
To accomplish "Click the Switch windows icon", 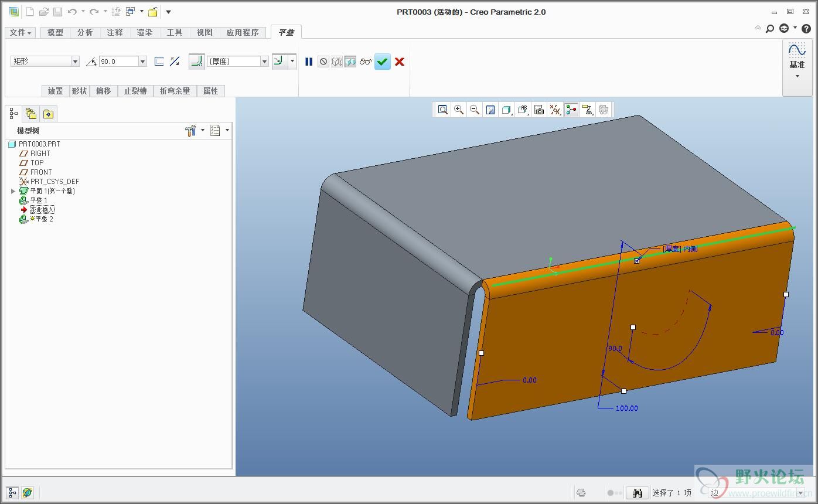I will [x=131, y=12].
